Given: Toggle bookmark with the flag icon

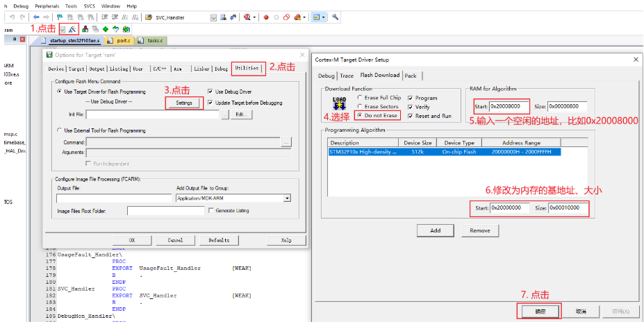Looking at the screenshot, I should pyautogui.click(x=60, y=17).
